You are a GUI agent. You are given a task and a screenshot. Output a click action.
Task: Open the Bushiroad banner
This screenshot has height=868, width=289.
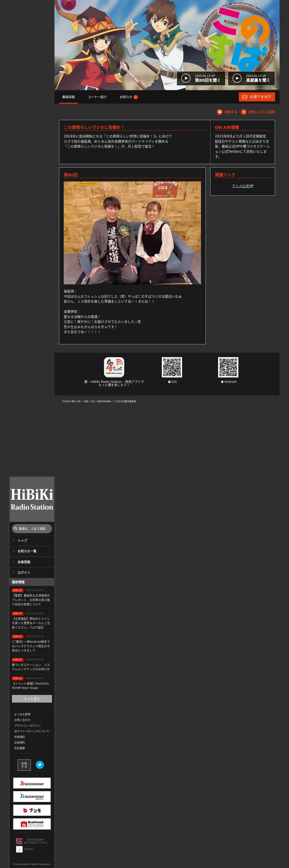tap(32, 783)
